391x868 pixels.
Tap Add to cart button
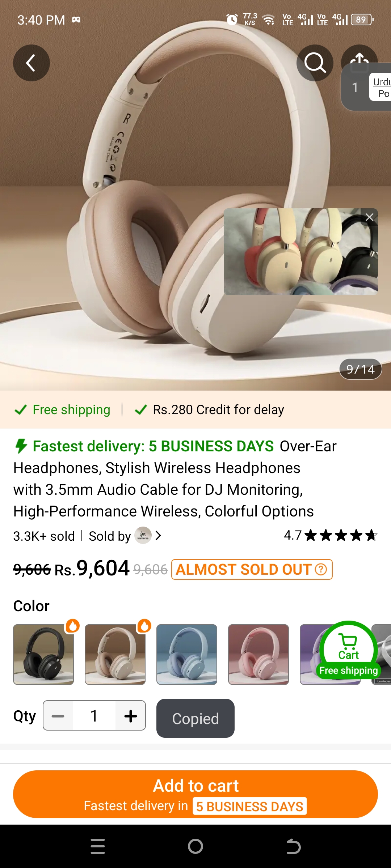[195, 794]
